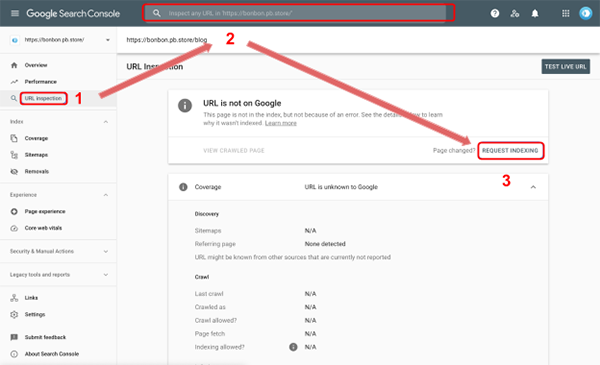The height and width of the screenshot is (365, 600).
Task: Open Sitemaps page
Action: click(36, 155)
